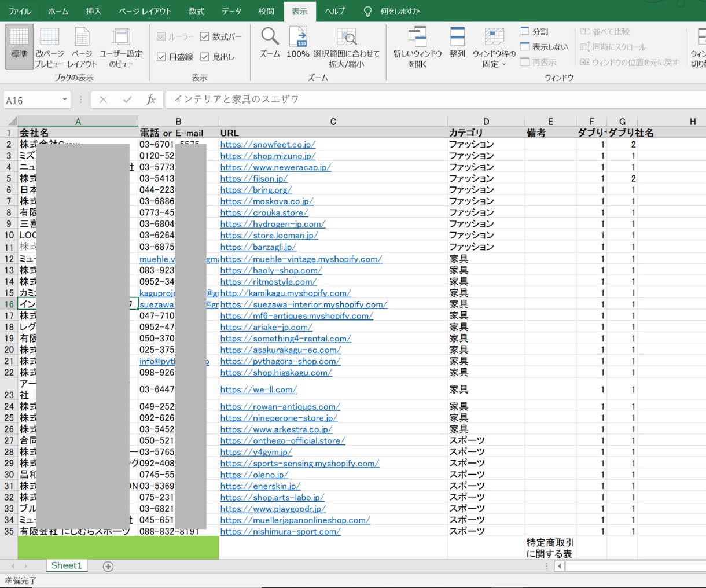Click 並べて比較 option
The height and width of the screenshot is (588, 706).
pyautogui.click(x=605, y=31)
